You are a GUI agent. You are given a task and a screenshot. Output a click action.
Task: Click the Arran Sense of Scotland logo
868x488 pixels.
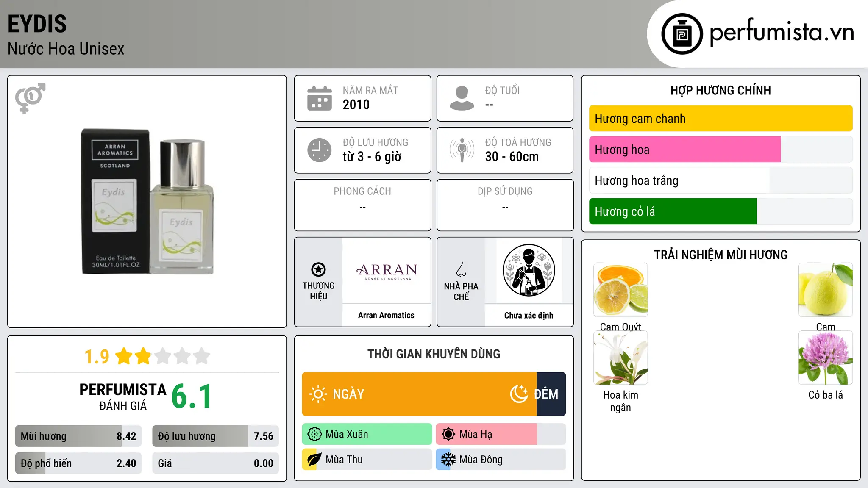point(387,272)
